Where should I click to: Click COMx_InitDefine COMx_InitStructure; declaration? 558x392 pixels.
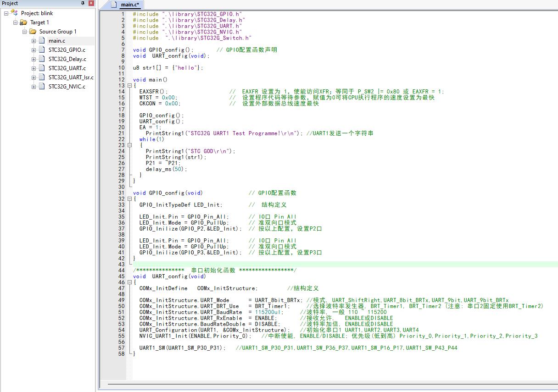pos(198,288)
